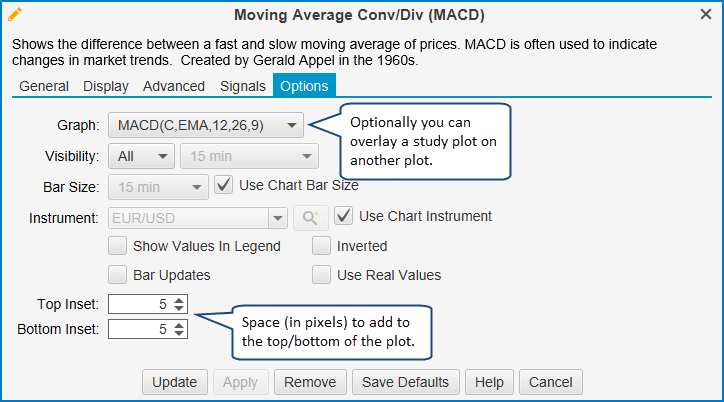This screenshot has width=724, height=402.
Task: Click the instrument search magnifier icon
Action: 309,216
